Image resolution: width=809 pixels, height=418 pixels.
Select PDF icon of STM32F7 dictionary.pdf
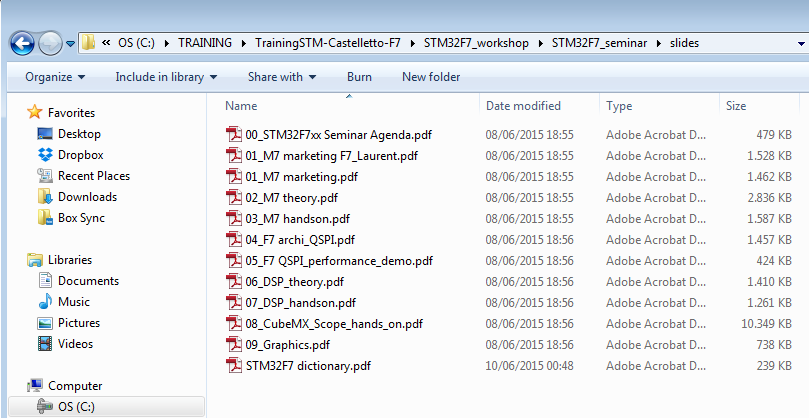234,366
